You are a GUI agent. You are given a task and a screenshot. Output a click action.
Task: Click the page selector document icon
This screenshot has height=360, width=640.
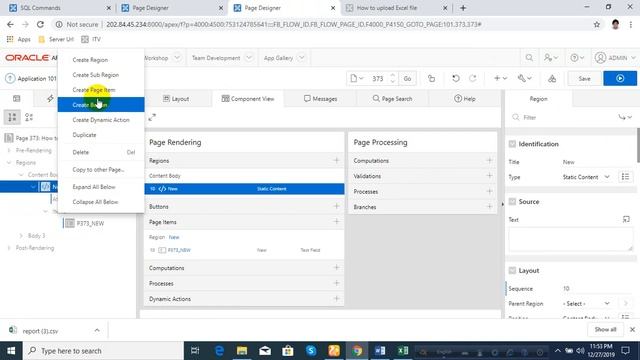click(x=356, y=78)
